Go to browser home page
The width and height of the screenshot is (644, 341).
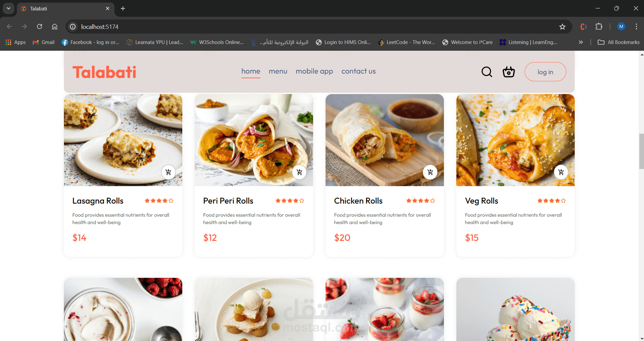point(54,27)
